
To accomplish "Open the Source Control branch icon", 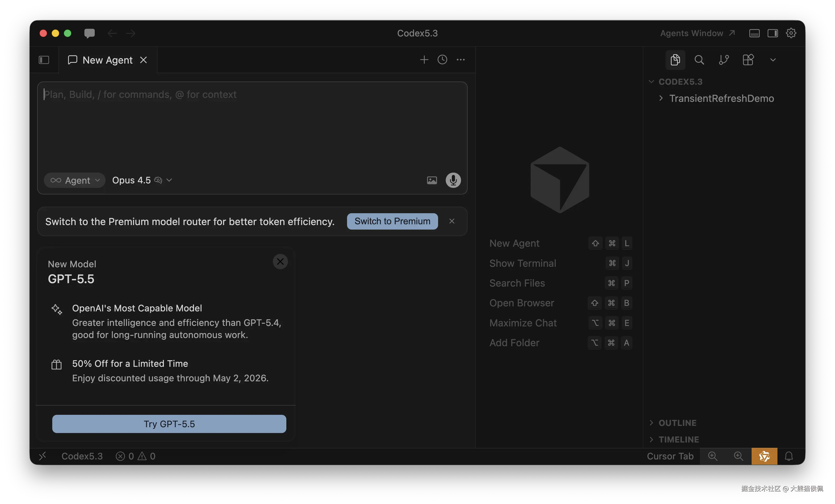I will (724, 60).
